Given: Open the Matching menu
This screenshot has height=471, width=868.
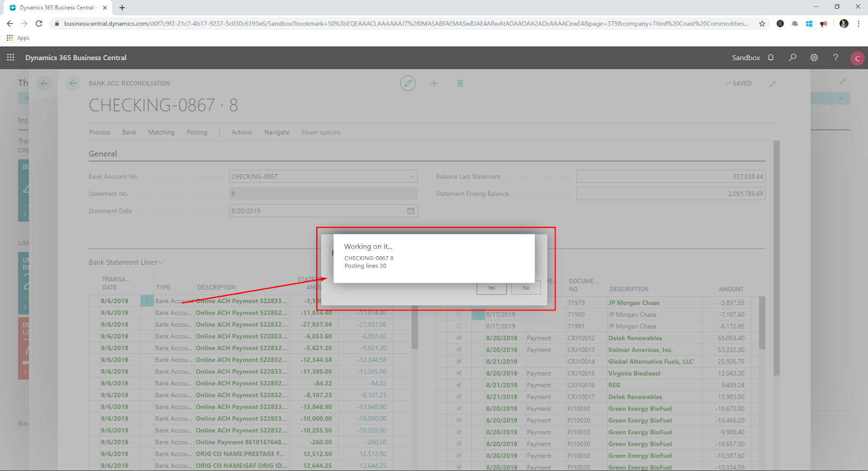Looking at the screenshot, I should [x=161, y=132].
